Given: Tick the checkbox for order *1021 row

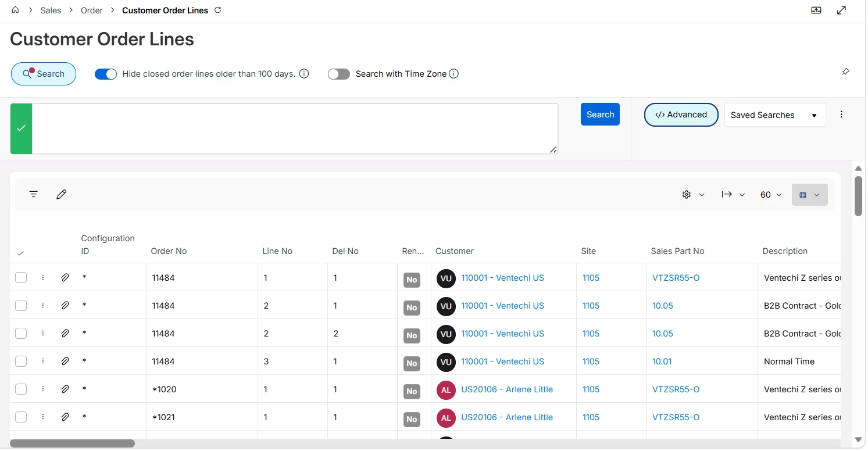Looking at the screenshot, I should pos(21,417).
